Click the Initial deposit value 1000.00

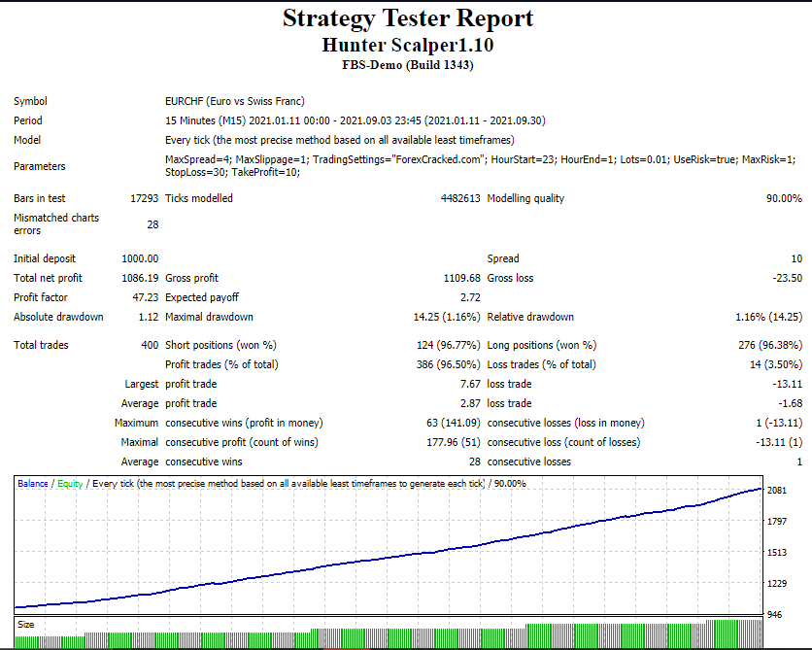click(x=140, y=258)
